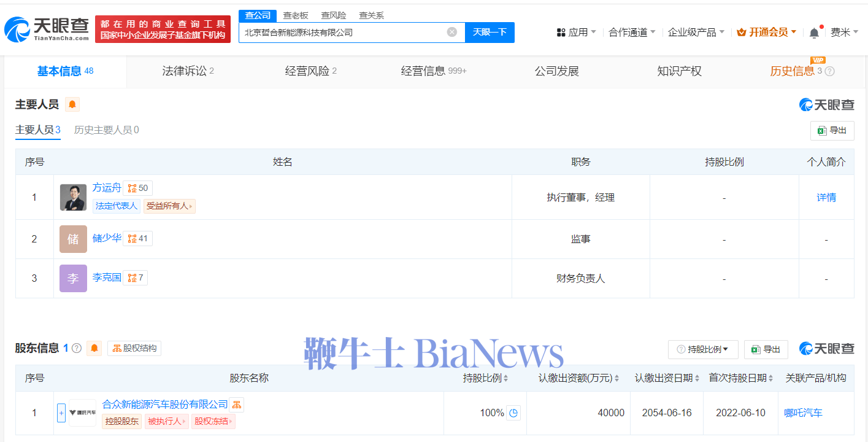Sort by 认缴出资日期 column

pos(667,378)
